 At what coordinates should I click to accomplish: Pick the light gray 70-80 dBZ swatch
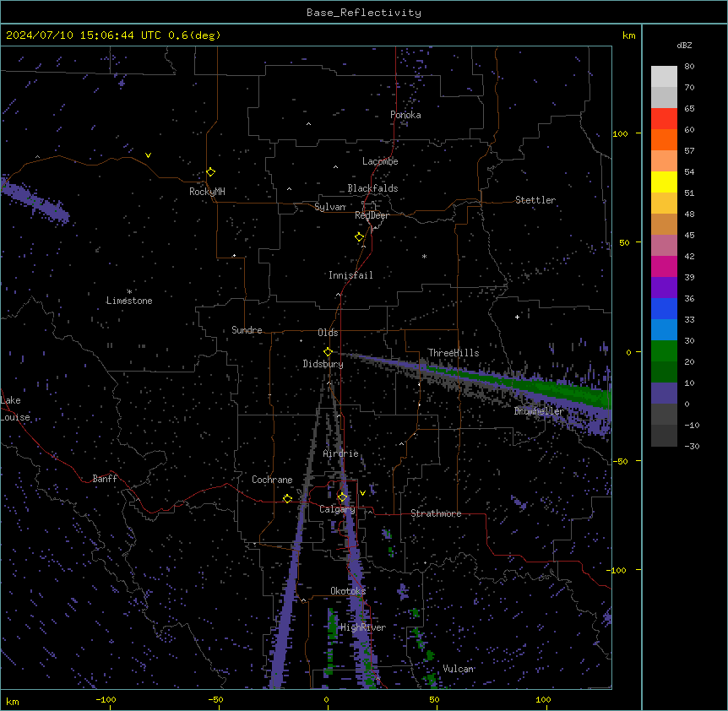[664, 77]
